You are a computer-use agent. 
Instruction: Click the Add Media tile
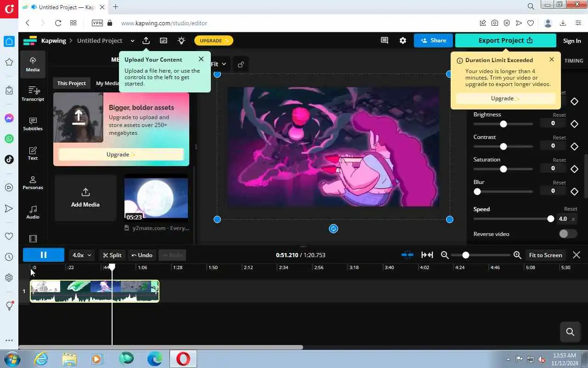coord(85,198)
